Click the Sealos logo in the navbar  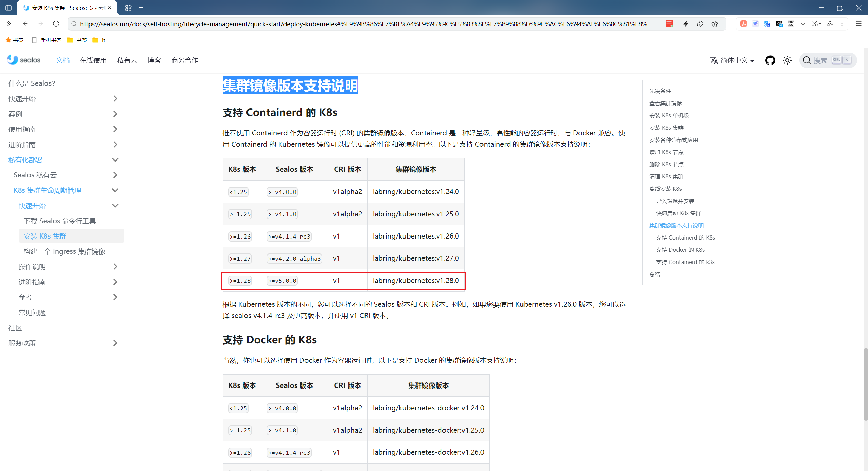(x=24, y=60)
